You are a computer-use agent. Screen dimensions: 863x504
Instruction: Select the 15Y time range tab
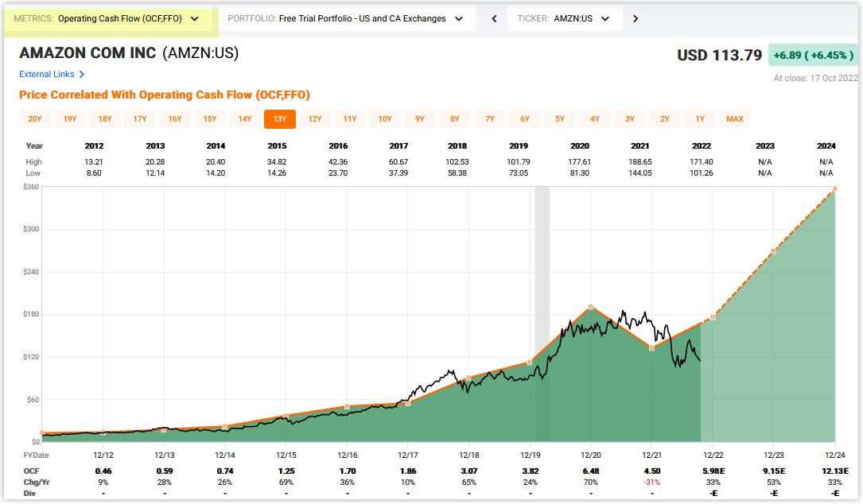[210, 119]
